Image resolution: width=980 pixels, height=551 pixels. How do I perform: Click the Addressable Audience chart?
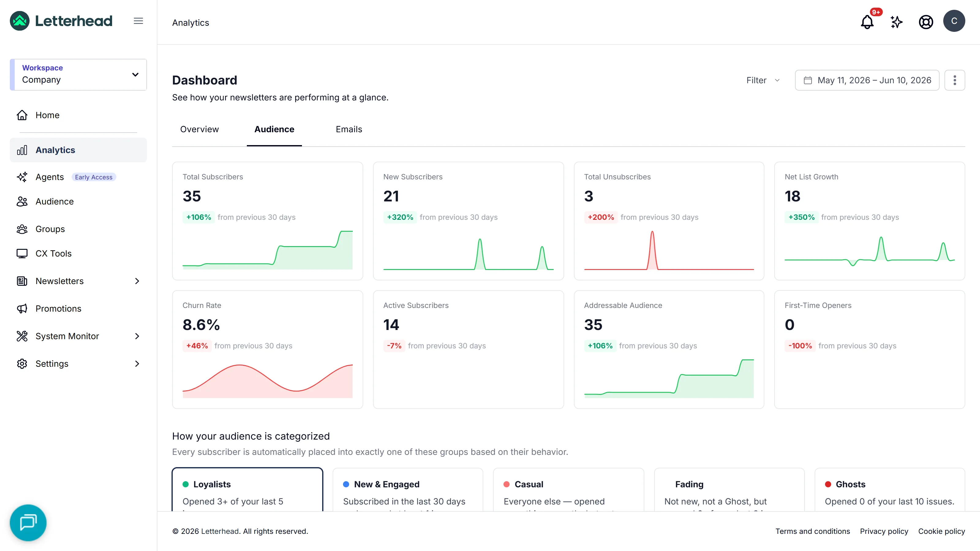(669, 378)
